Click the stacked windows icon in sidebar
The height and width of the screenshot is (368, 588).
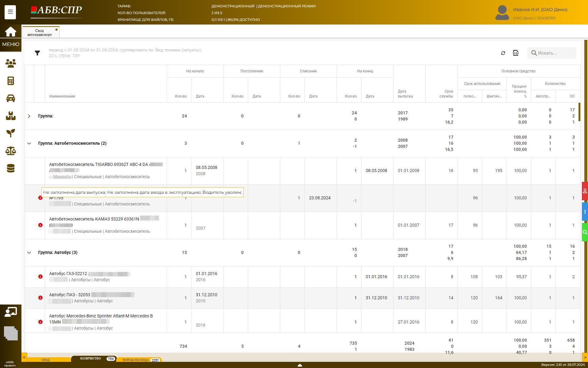tap(11, 333)
